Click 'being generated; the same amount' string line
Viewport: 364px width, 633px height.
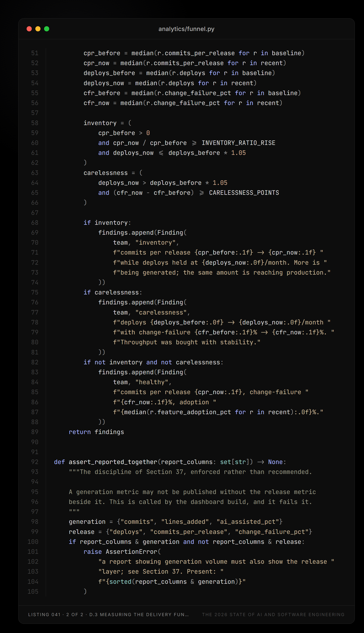coord(222,273)
